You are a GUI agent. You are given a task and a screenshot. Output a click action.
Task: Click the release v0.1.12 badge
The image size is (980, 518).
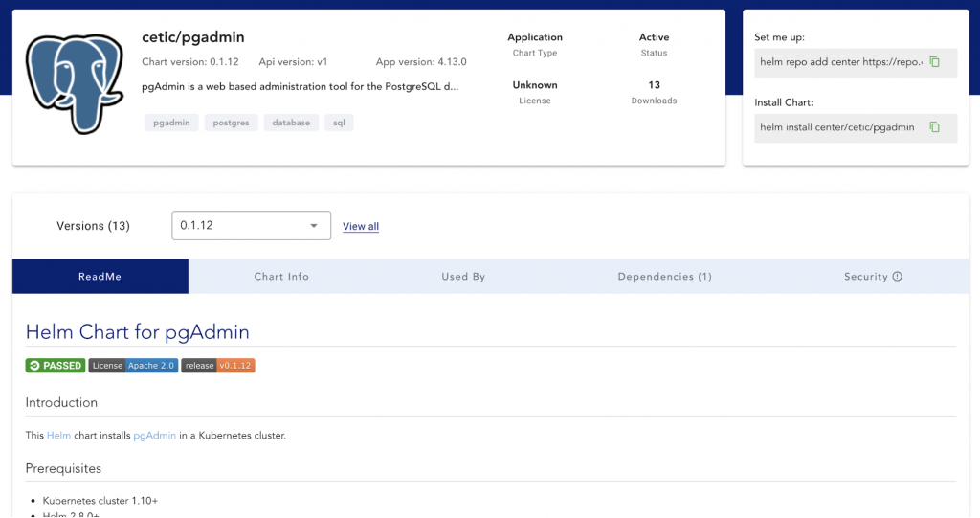(218, 365)
